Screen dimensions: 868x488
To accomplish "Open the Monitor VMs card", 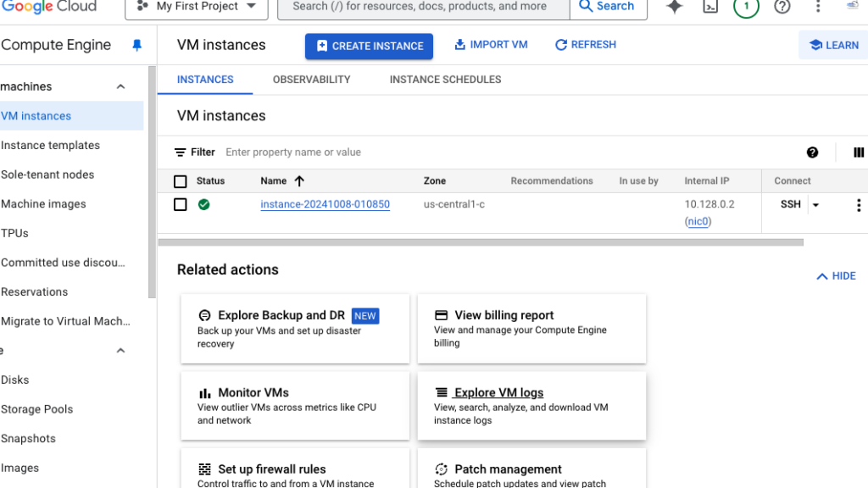I will pyautogui.click(x=295, y=406).
